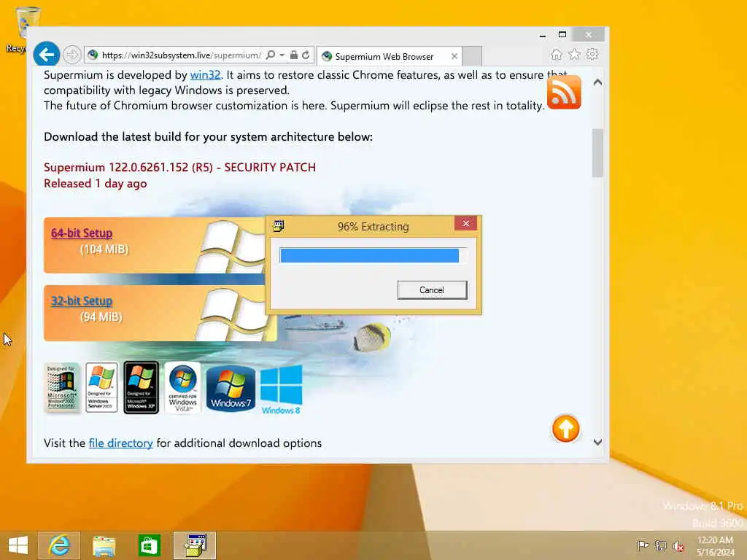This screenshot has height=560, width=747.
Task: Open the file directory link
Action: click(120, 443)
